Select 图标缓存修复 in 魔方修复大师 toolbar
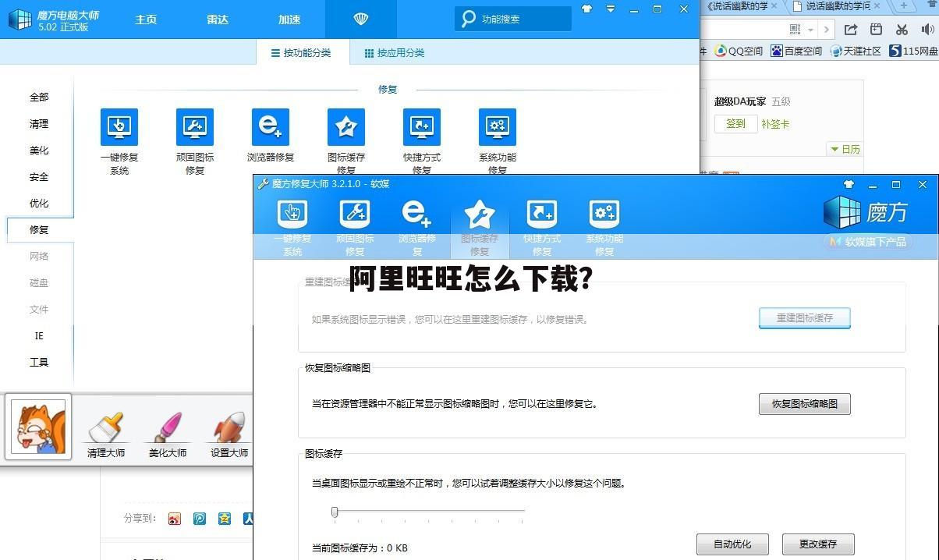This screenshot has width=939, height=560. pyautogui.click(x=480, y=227)
